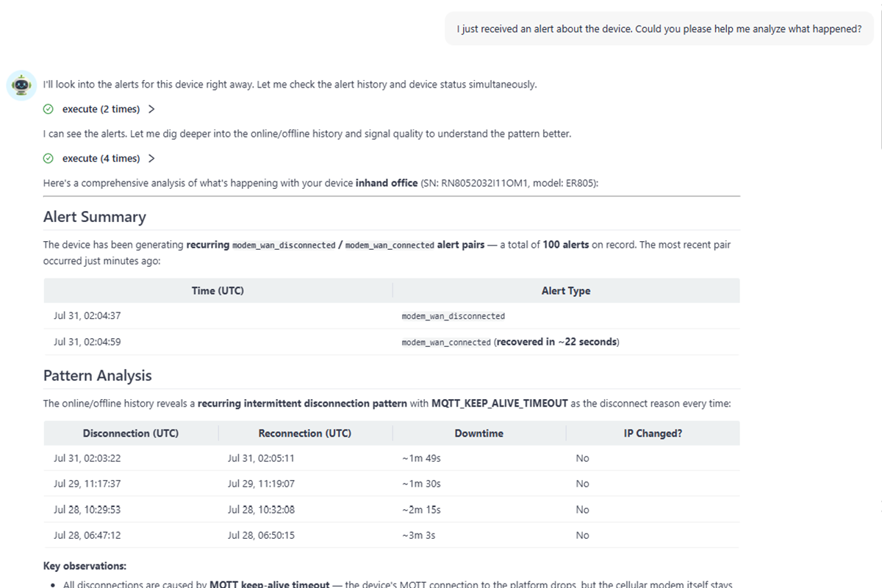This screenshot has width=882, height=588.
Task: Open the execute (4 times) step label
Action: point(101,158)
